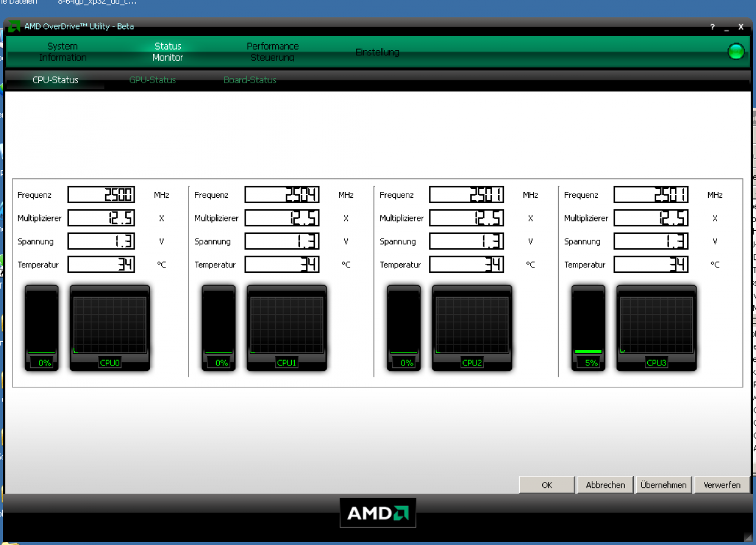Click the AMD logo at bottom
This screenshot has width=756, height=545.
[378, 513]
